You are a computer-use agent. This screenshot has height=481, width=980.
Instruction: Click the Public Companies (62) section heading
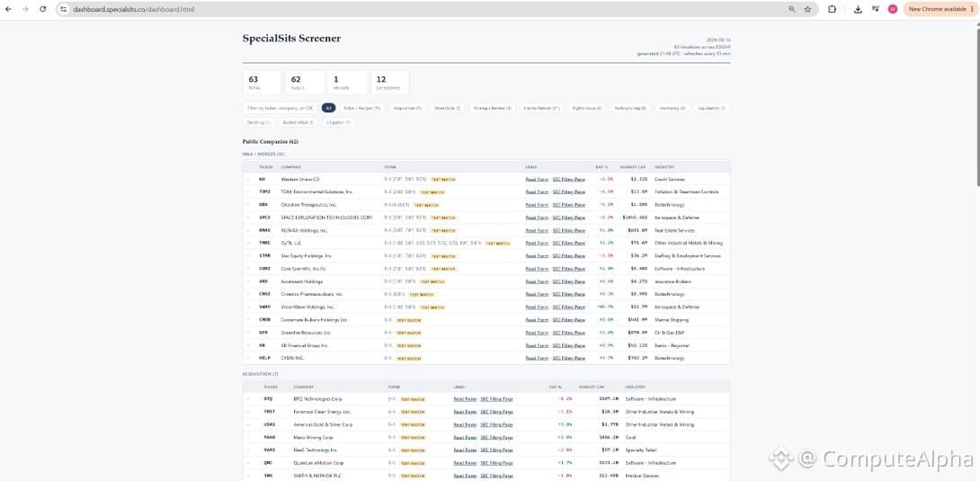pyautogui.click(x=270, y=142)
